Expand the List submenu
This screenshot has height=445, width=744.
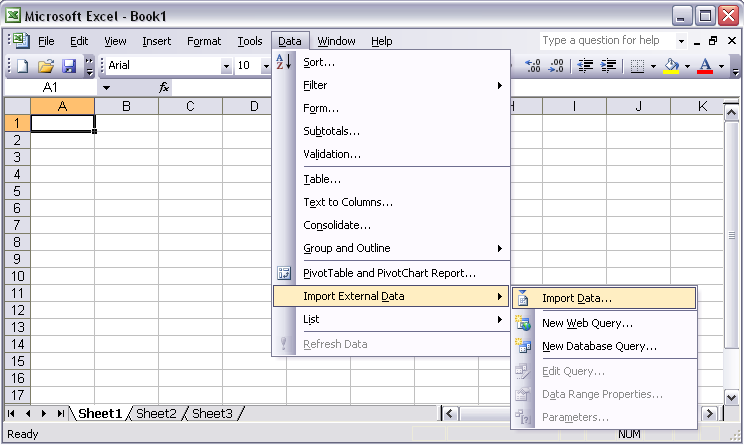pyautogui.click(x=391, y=319)
